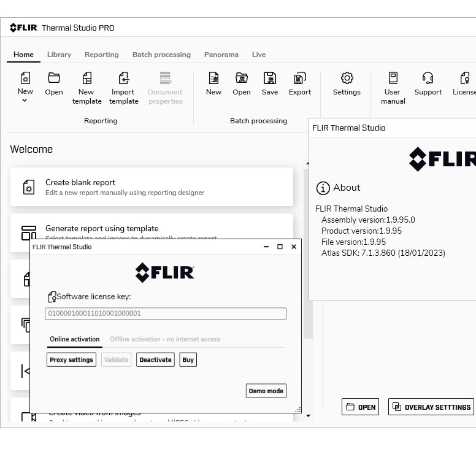Image resolution: width=476 pixels, height=476 pixels.
Task: Minimize the license dialog window
Action: click(266, 247)
